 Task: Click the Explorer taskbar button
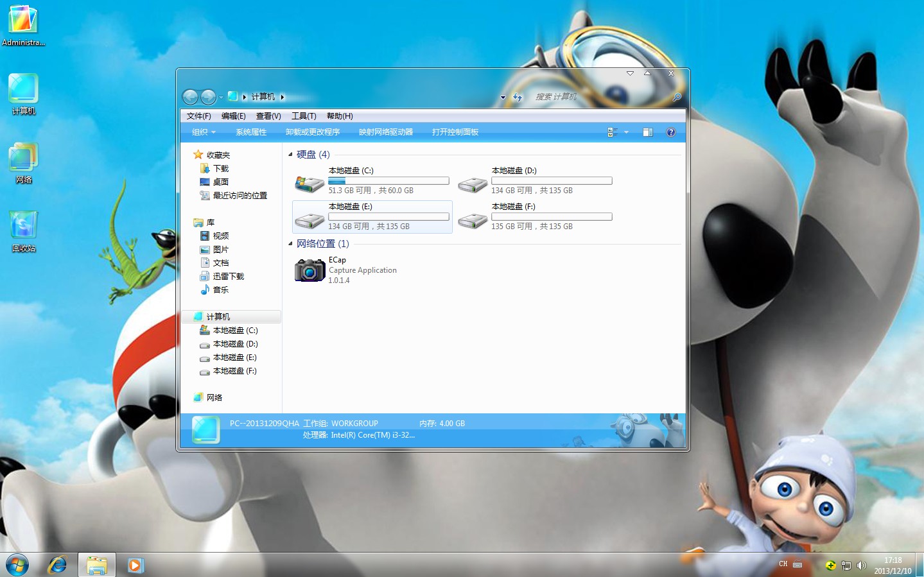tap(97, 565)
